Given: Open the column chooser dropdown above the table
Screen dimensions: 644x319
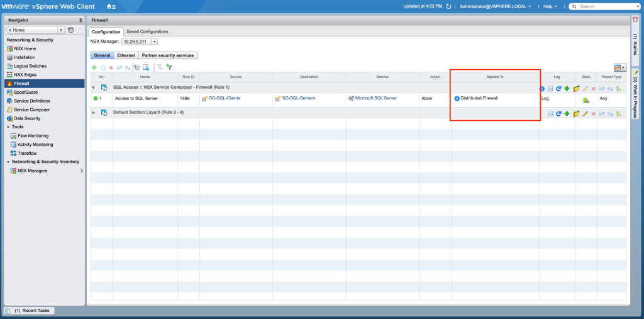Looking at the screenshot, I should [620, 67].
